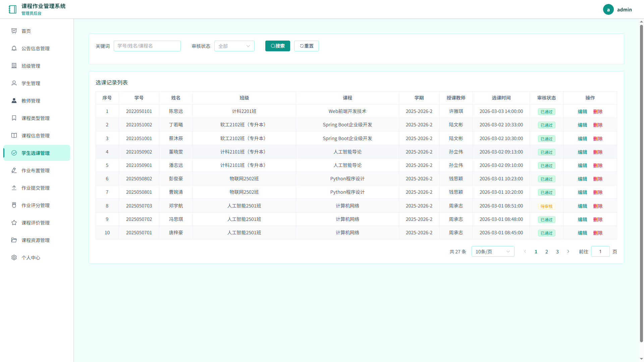644x362 pixels.
Task: Edit the record for 丁若曦
Action: pos(583,125)
